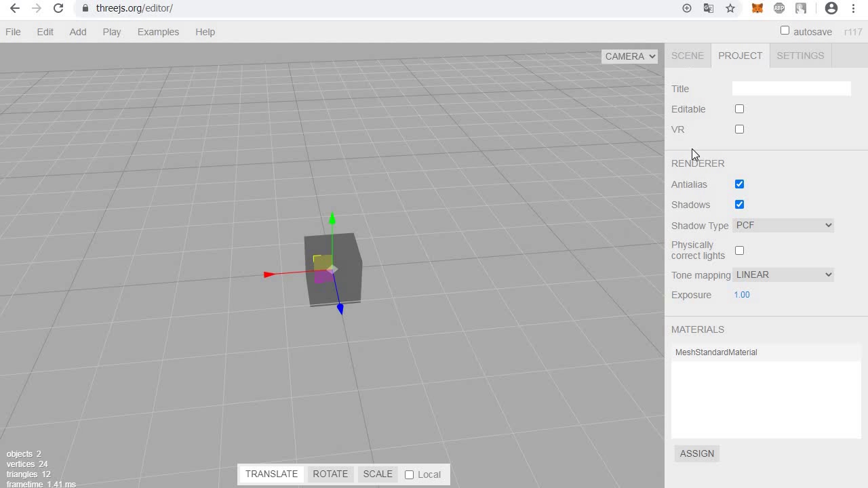Click the address bar URL threejs.org/editor/
This screenshot has width=868, height=488.
134,8
